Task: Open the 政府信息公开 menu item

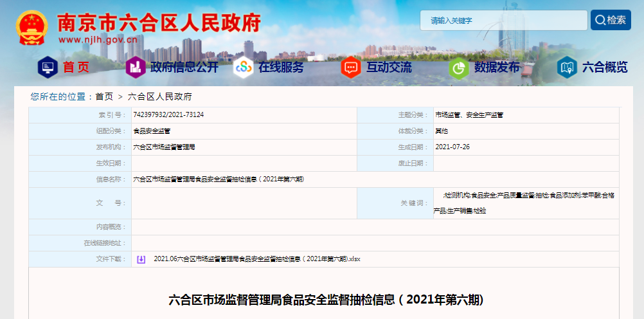Action: (184, 67)
